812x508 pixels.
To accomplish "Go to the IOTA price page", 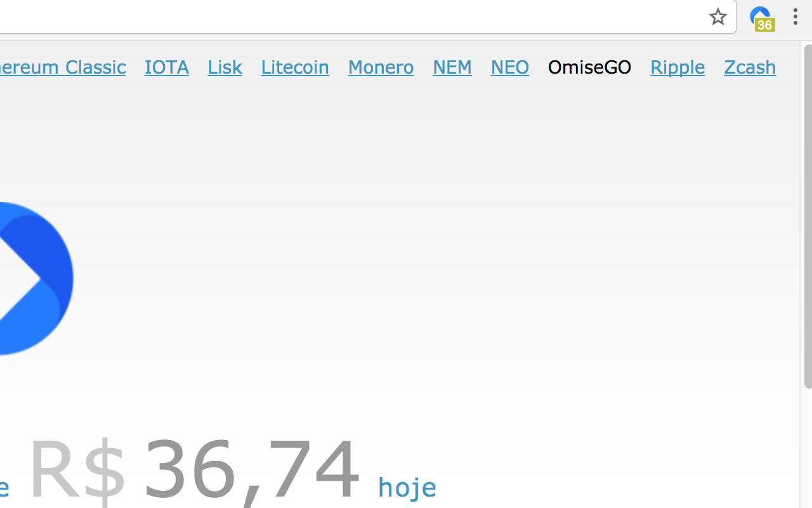I will [167, 67].
